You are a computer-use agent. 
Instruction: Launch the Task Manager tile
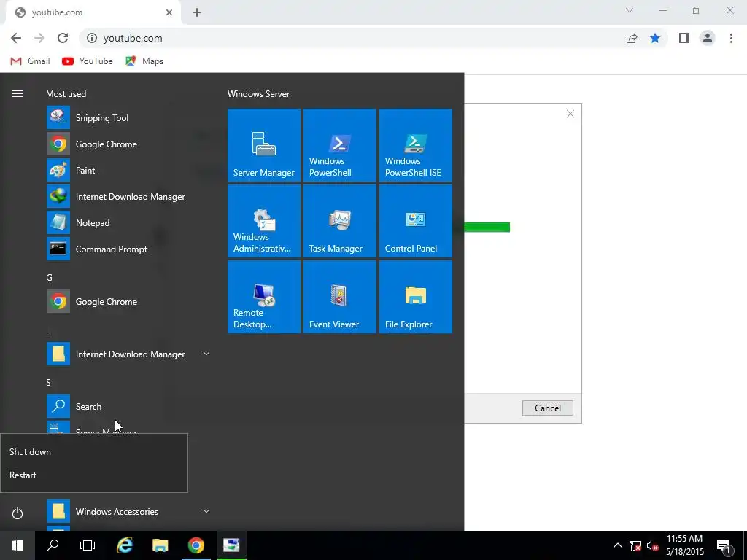pos(340,220)
